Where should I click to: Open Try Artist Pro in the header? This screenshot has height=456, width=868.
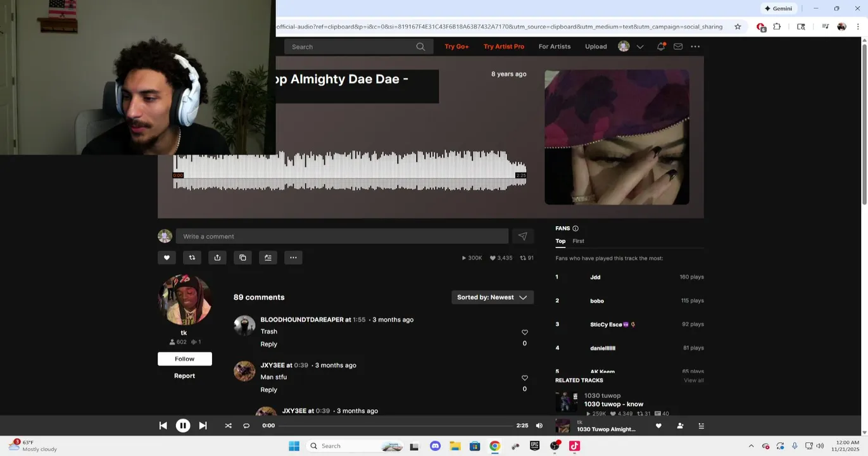[x=504, y=46]
